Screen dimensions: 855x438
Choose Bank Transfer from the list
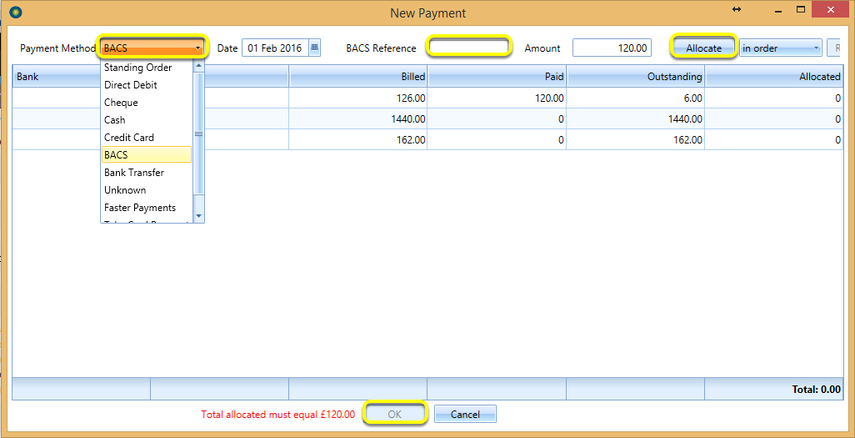tap(146, 172)
